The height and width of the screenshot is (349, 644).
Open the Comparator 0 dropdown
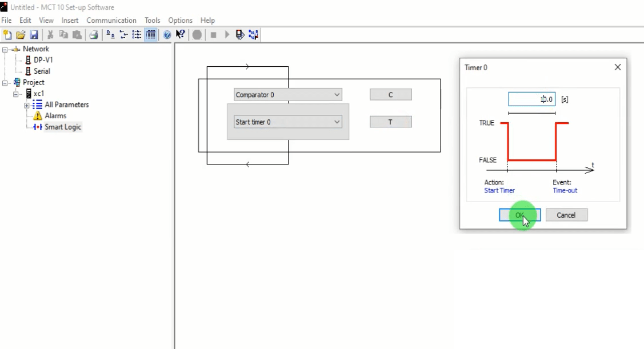coord(337,95)
